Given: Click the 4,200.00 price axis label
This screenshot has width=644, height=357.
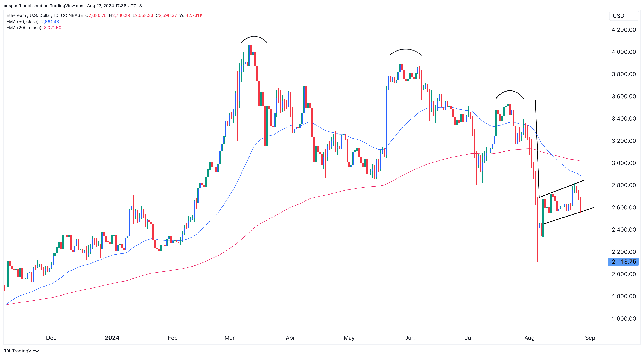Looking at the screenshot, I should [624, 30].
